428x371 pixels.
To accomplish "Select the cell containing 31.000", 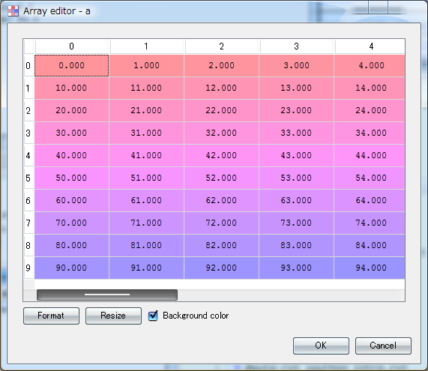I will tap(147, 133).
